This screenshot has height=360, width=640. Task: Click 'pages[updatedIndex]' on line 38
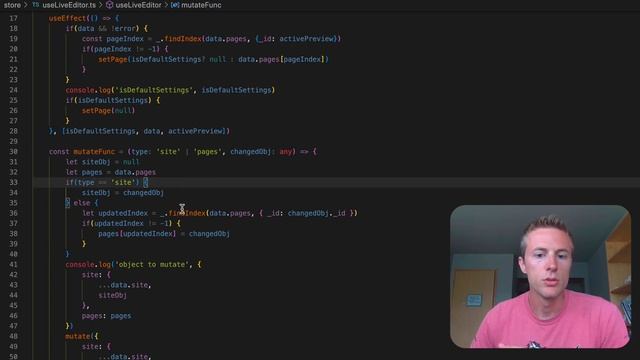click(137, 233)
